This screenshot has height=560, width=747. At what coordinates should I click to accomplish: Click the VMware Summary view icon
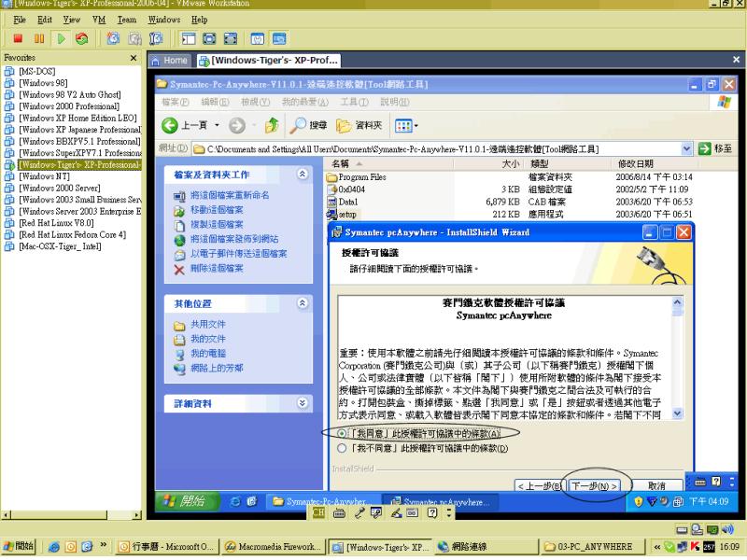[x=258, y=38]
